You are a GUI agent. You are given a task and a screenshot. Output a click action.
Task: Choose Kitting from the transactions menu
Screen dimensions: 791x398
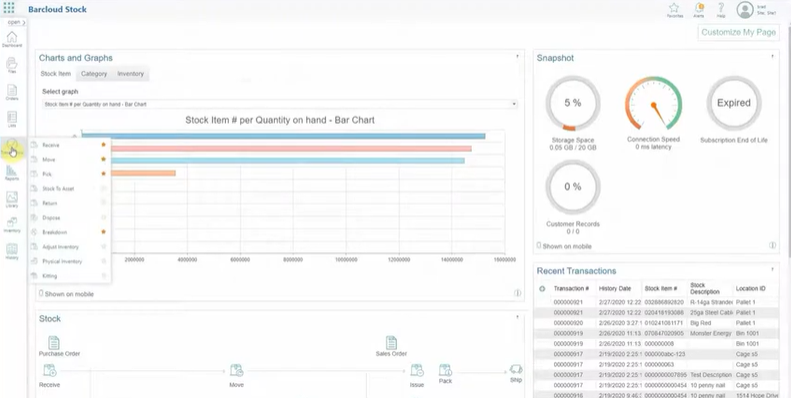pos(49,276)
